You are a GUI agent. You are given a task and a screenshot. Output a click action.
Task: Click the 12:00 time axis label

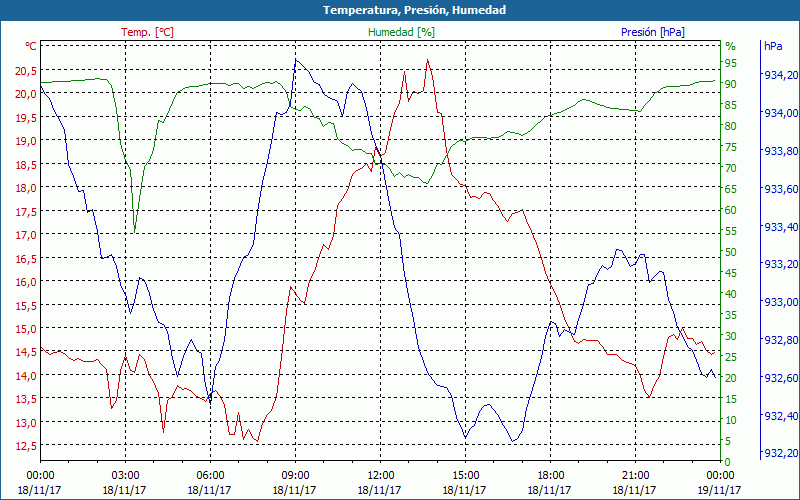[x=380, y=476]
